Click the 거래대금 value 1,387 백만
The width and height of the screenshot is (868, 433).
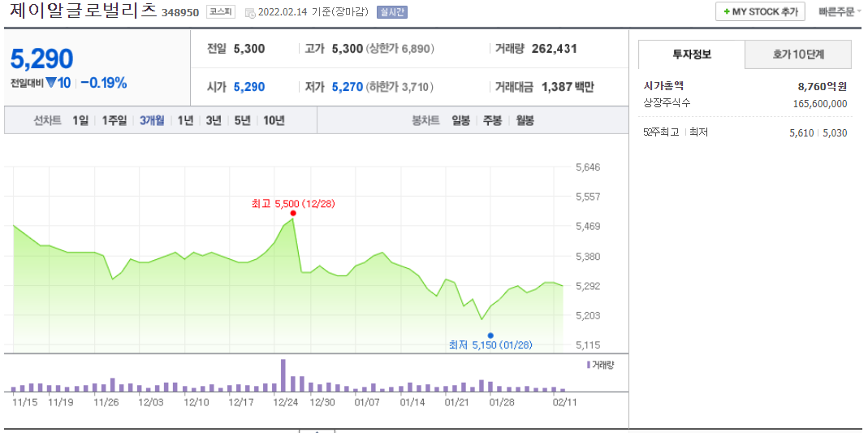[568, 87]
